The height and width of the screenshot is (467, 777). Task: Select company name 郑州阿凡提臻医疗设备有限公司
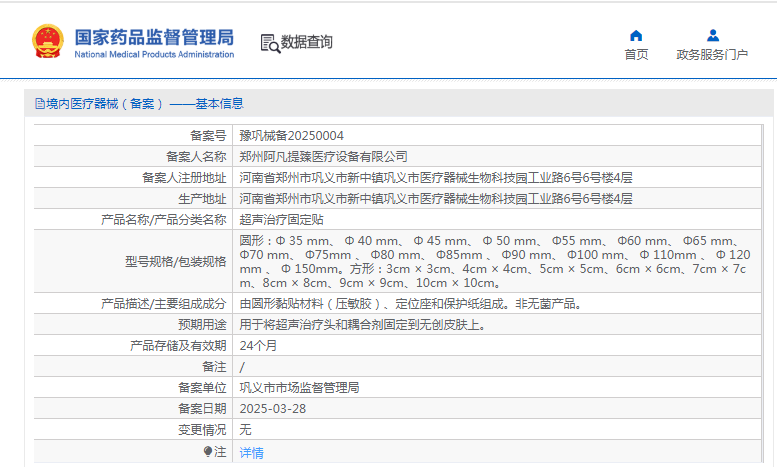pos(323,157)
